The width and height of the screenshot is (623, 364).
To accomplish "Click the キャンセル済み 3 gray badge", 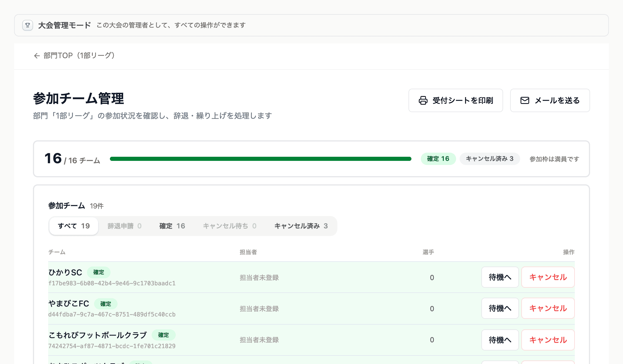I will [490, 159].
